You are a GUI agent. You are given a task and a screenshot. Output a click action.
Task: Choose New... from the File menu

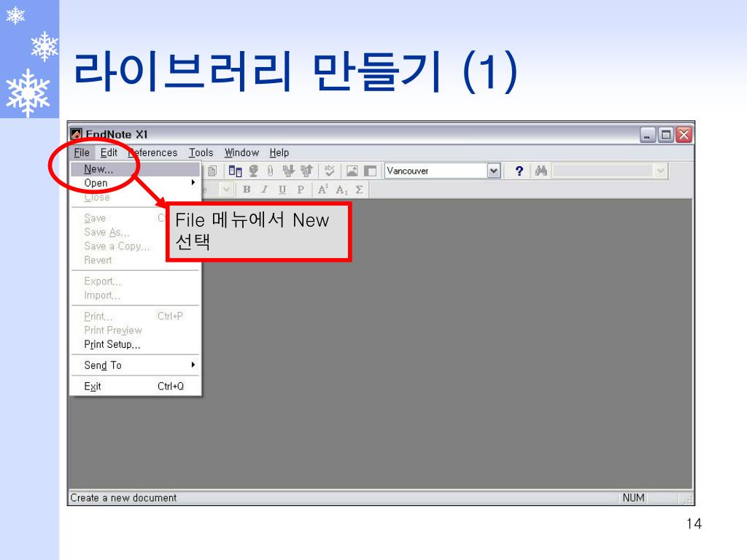[x=135, y=169]
